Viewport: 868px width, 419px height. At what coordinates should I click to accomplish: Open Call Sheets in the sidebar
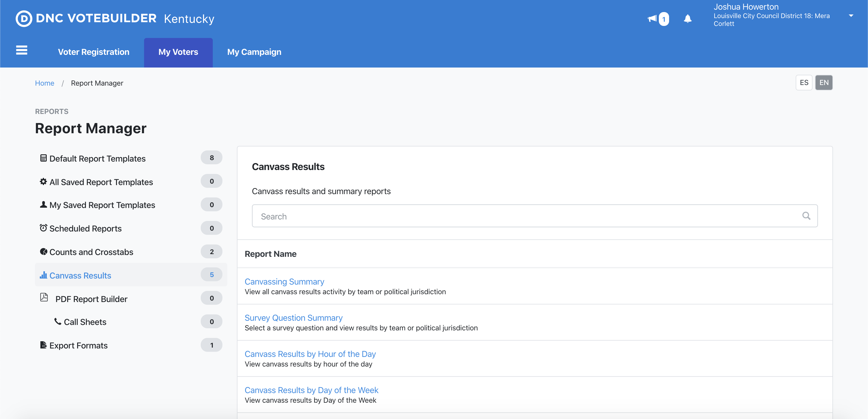[x=85, y=322]
